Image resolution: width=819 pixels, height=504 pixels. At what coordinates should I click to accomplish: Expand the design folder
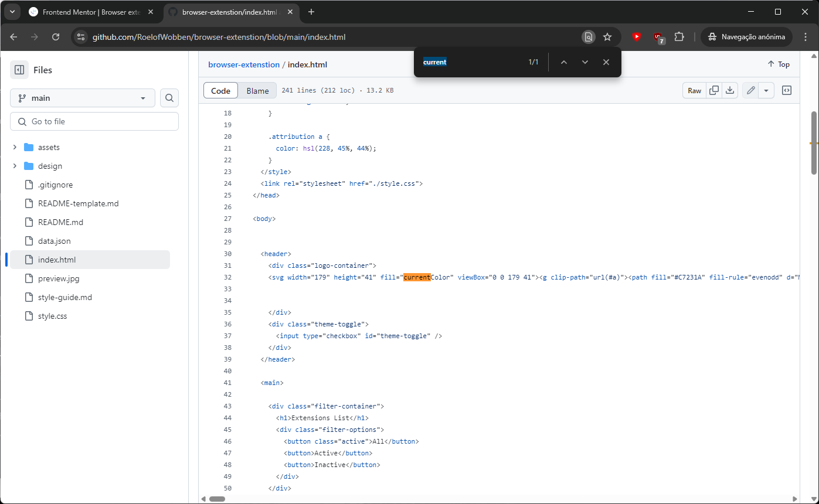tap(15, 166)
